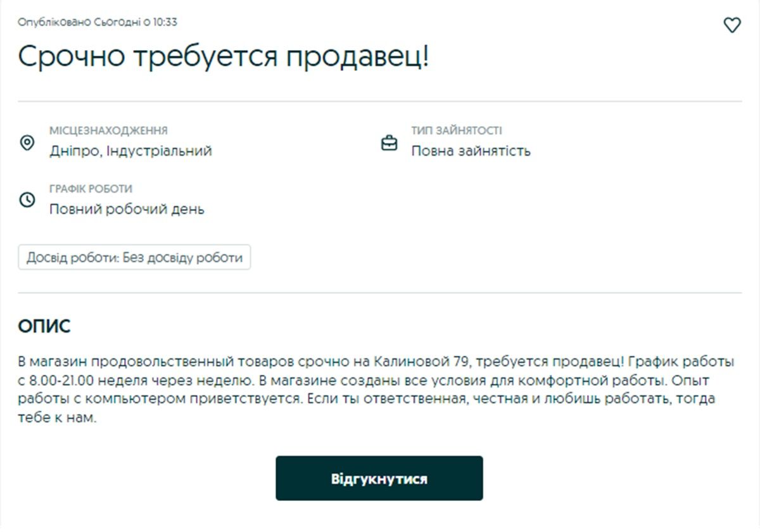Select the Повна зайнятість label

click(x=471, y=151)
